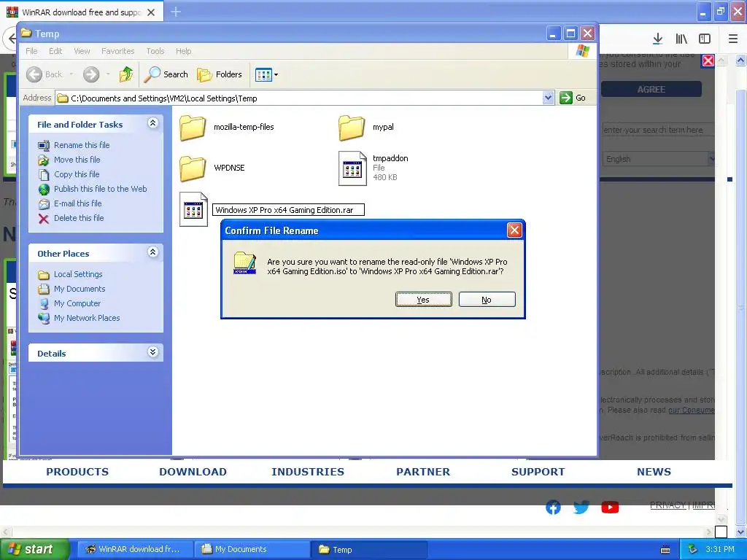Viewport: 747px width, 560px height.
Task: Confirm rename by clicking Yes
Action: (x=423, y=300)
